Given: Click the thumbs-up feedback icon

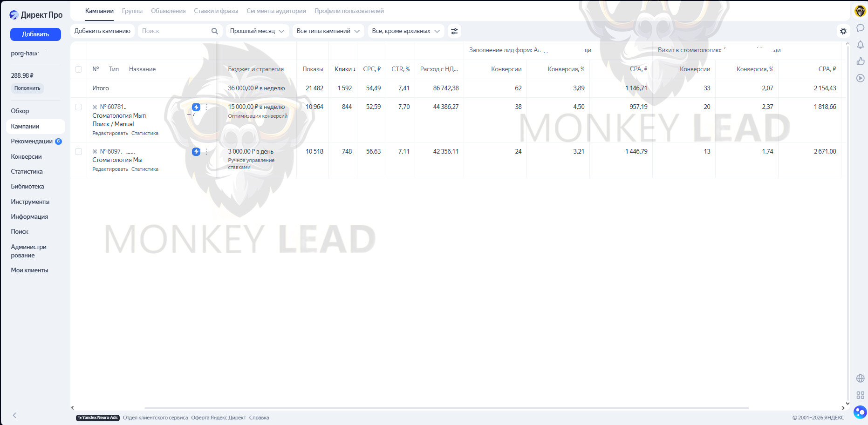Looking at the screenshot, I should (x=860, y=61).
